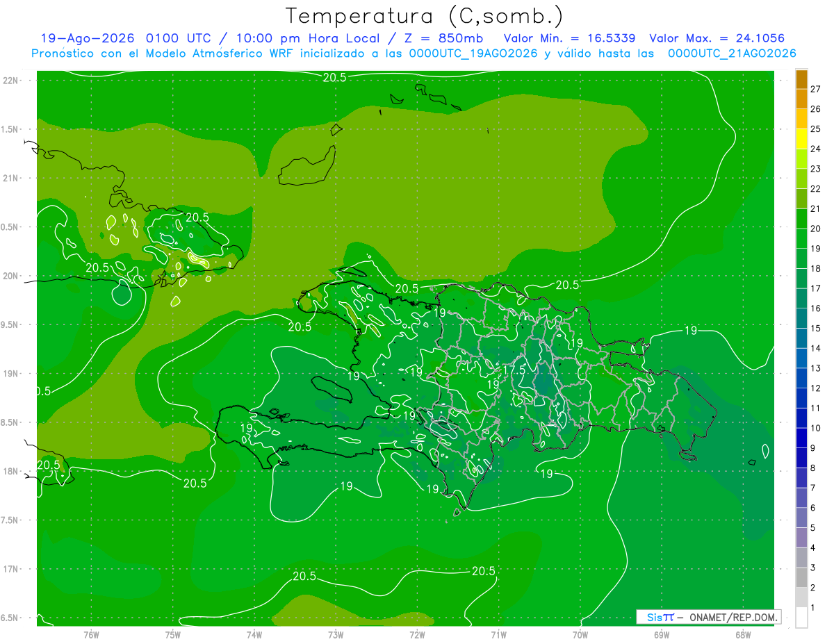Click the "Sisπ – ONAMET/REP.DOM." logo box
Screen dimensions: 834x644
click(708, 617)
